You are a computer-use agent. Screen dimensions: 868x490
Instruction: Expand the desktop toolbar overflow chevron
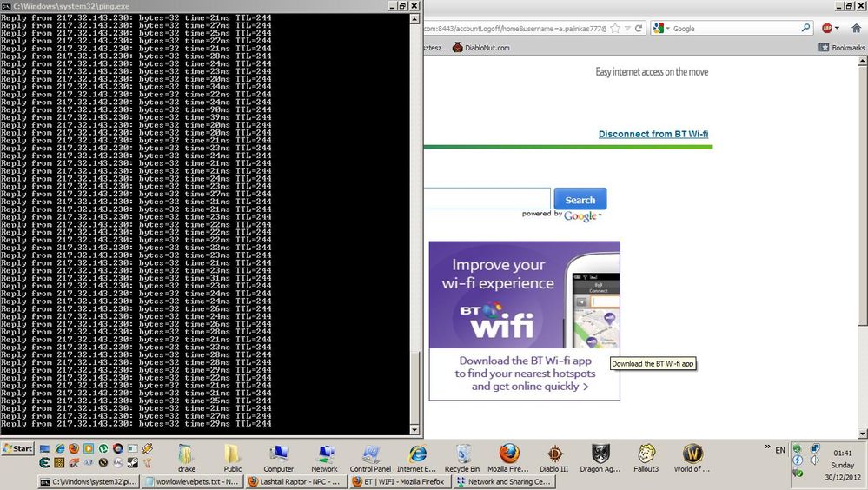[767, 447]
